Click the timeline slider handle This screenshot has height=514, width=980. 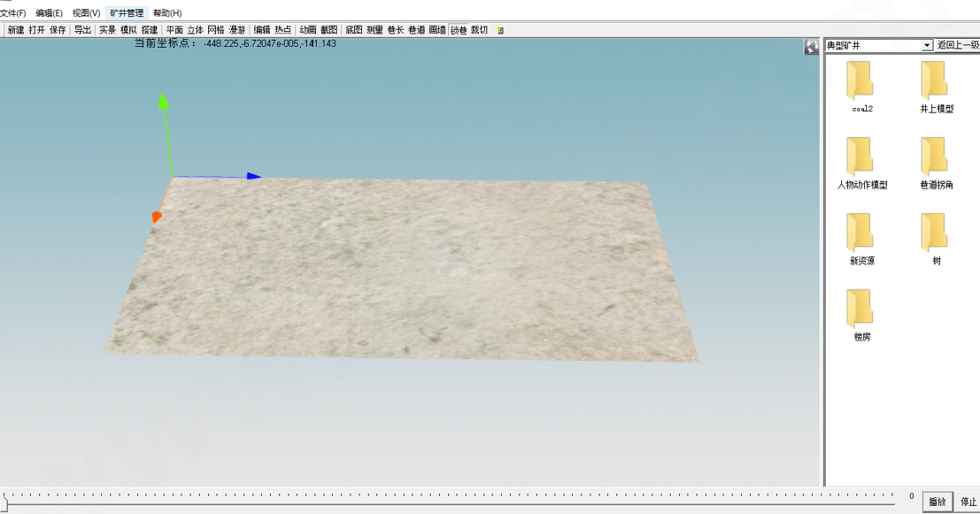5,501
